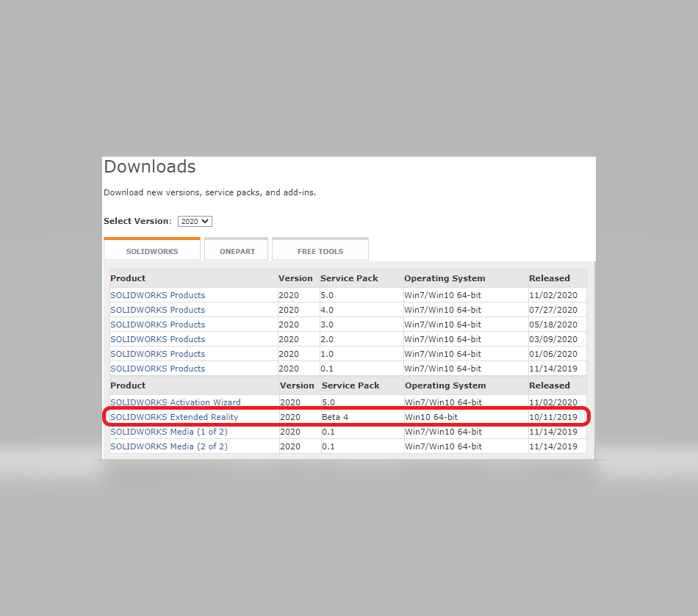Select the SOLIDWORKS tab
Viewport: 698px width, 616px height.
(151, 250)
